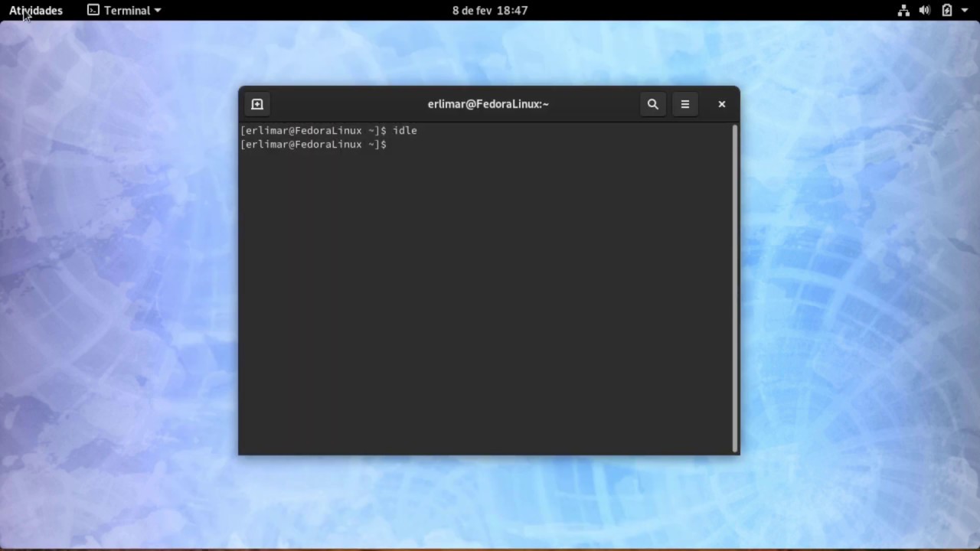
Task: Open the Terminal application menu
Action: [x=124, y=11]
